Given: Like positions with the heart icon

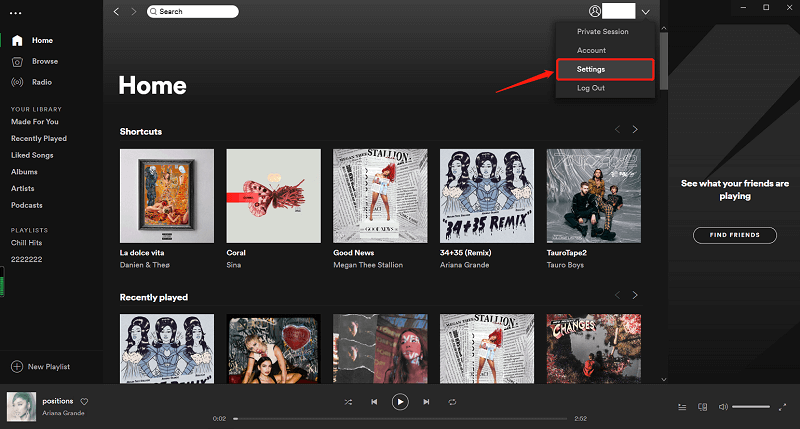Looking at the screenshot, I should 84,402.
